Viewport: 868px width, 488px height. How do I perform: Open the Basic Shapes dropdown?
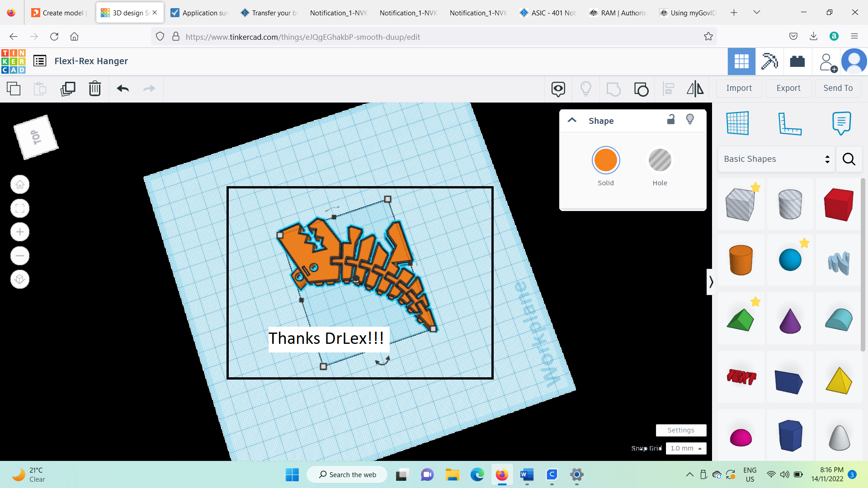777,159
